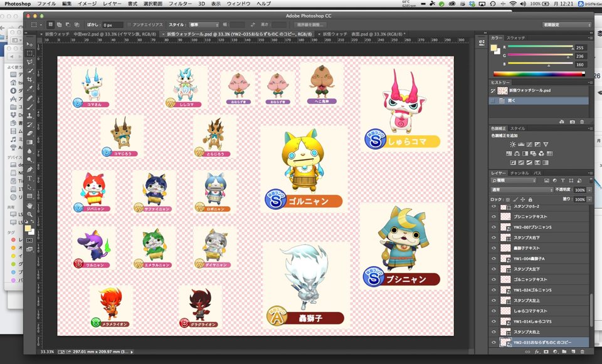Image resolution: width=602 pixels, height=364 pixels.
Task: Select the Dodge tool
Action: [x=29, y=160]
